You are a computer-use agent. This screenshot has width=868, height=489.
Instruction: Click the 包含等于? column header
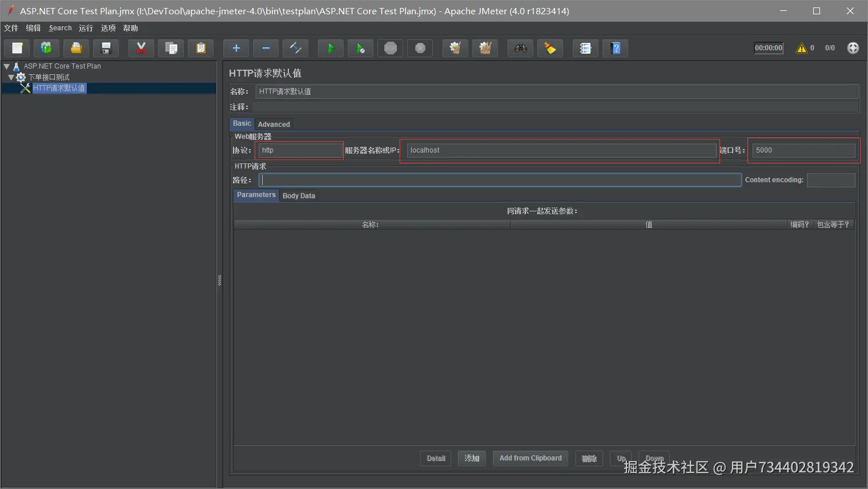(833, 225)
